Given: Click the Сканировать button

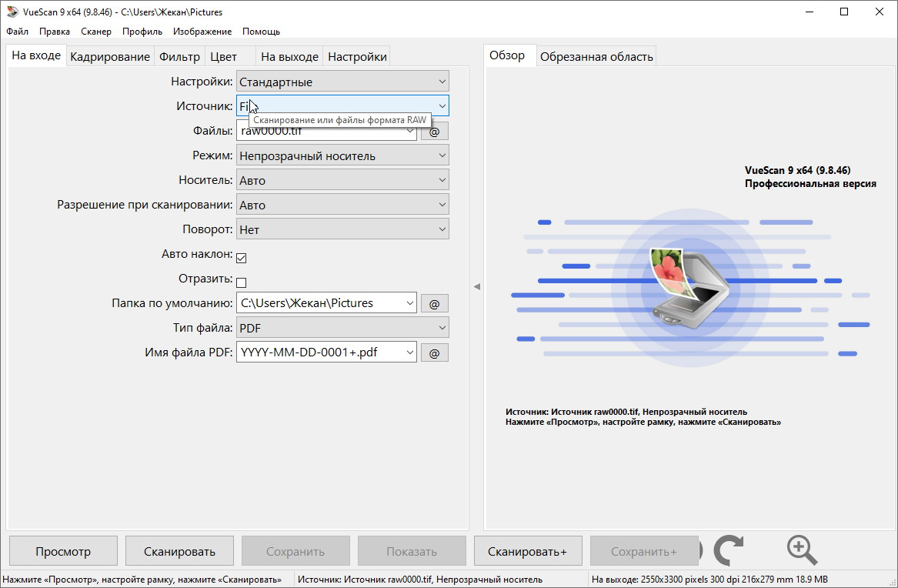Looking at the screenshot, I should [179, 551].
